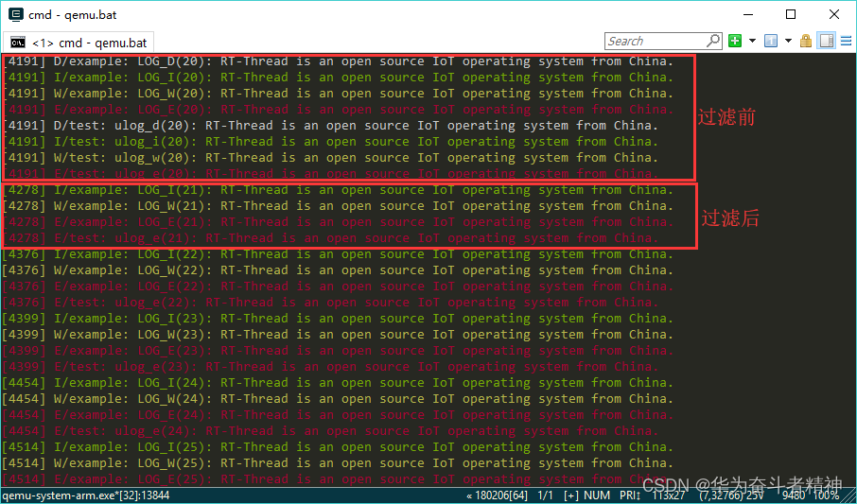Image resolution: width=857 pixels, height=504 pixels.
Task: Open the hamburger system menu icon
Action: (x=846, y=41)
